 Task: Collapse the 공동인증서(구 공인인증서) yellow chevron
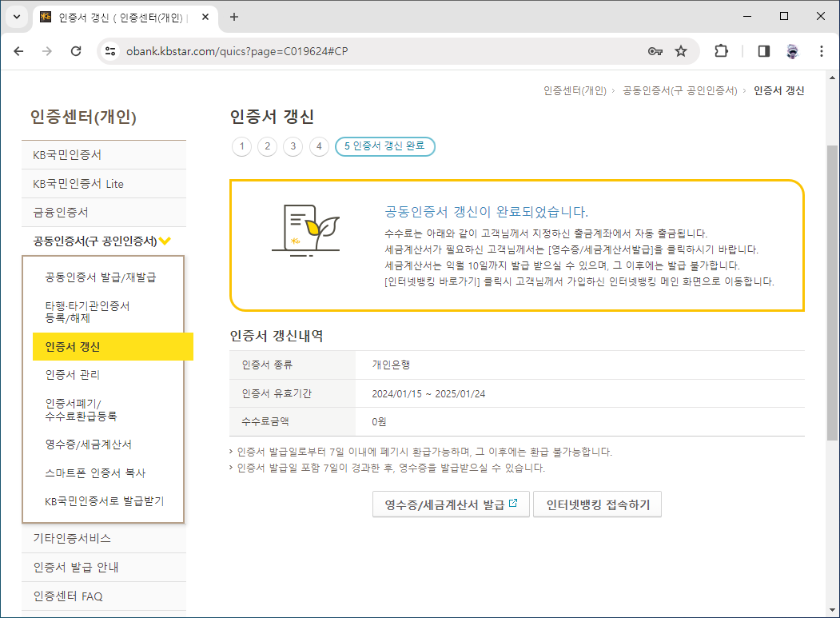click(x=165, y=241)
